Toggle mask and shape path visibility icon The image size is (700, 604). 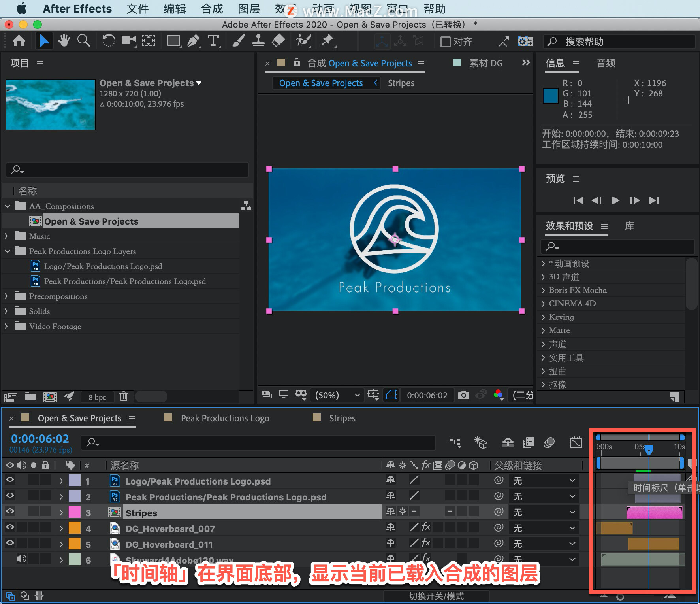point(391,394)
